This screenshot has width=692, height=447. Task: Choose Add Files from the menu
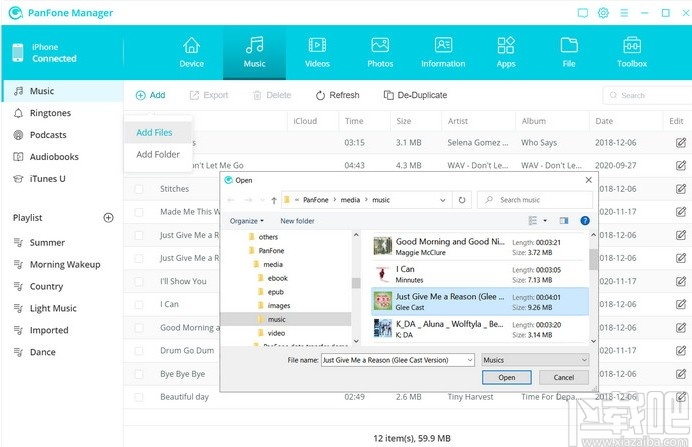pyautogui.click(x=158, y=132)
